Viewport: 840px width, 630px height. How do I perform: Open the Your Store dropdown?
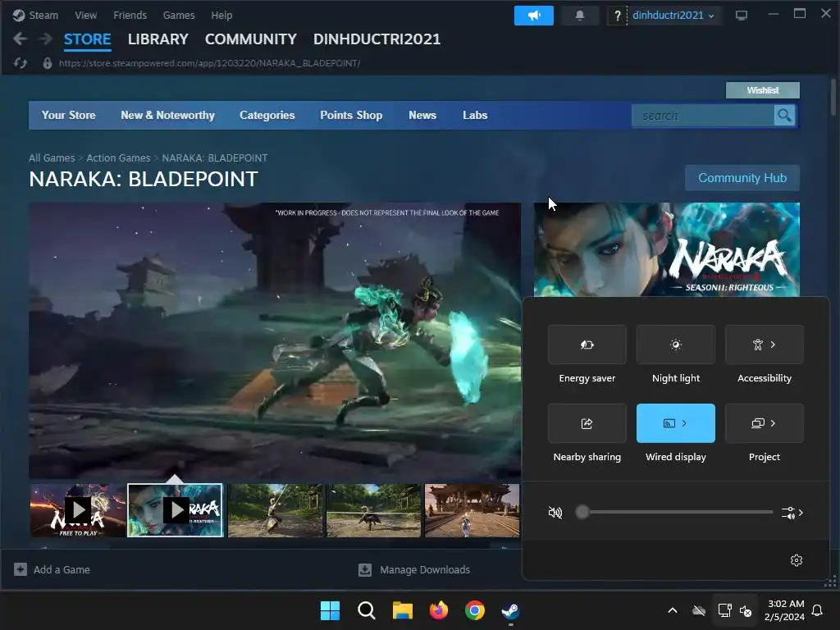pyautogui.click(x=69, y=115)
